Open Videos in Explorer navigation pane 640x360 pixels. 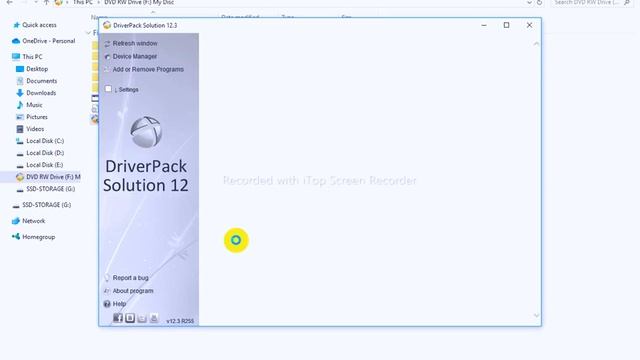pos(35,129)
